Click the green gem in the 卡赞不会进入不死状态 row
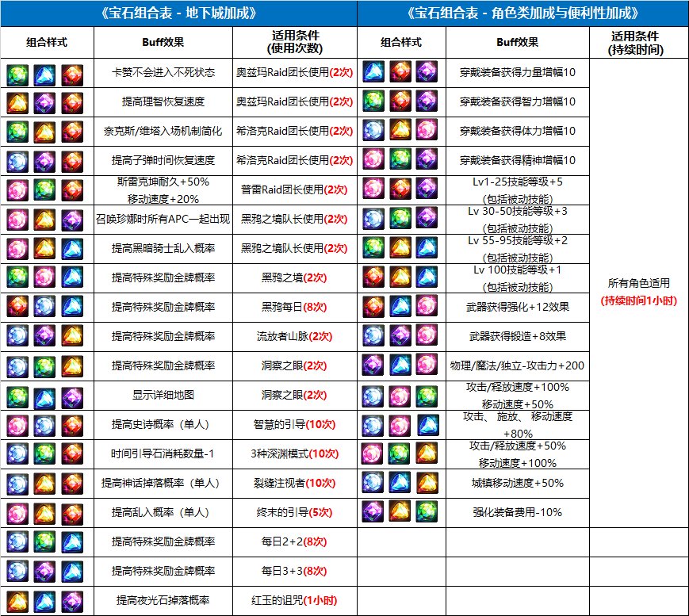 [17, 73]
